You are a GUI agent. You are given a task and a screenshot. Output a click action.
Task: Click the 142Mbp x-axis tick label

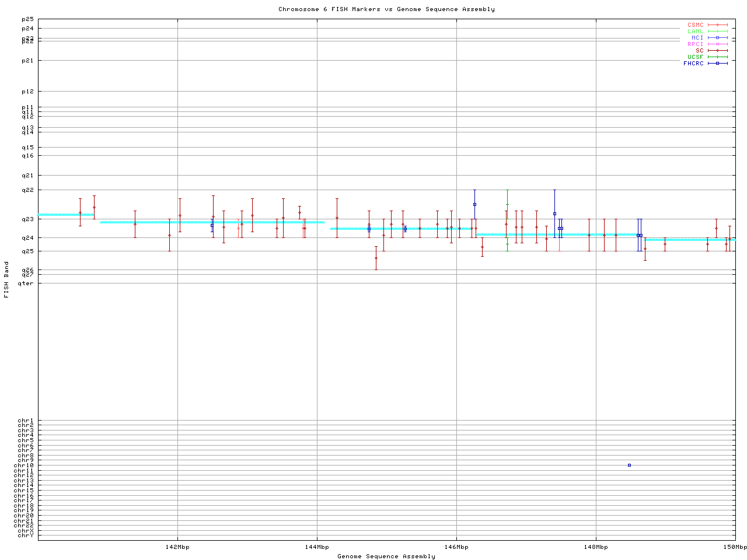[177, 547]
